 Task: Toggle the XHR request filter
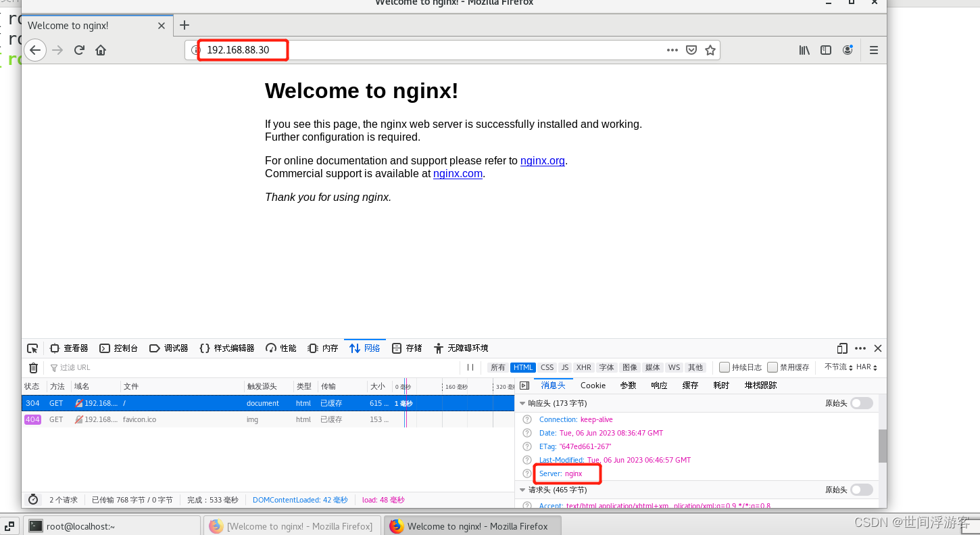pyautogui.click(x=584, y=368)
